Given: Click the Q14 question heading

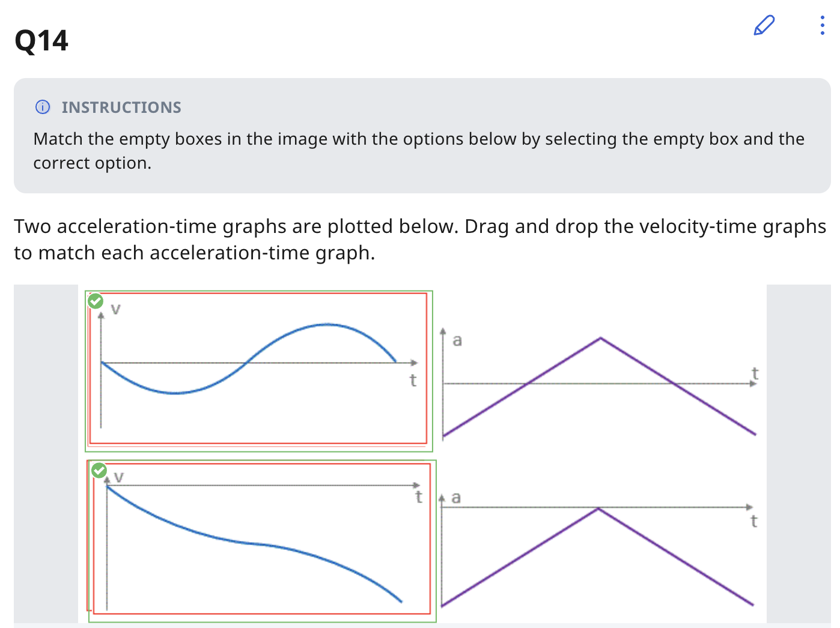Looking at the screenshot, I should [x=41, y=41].
